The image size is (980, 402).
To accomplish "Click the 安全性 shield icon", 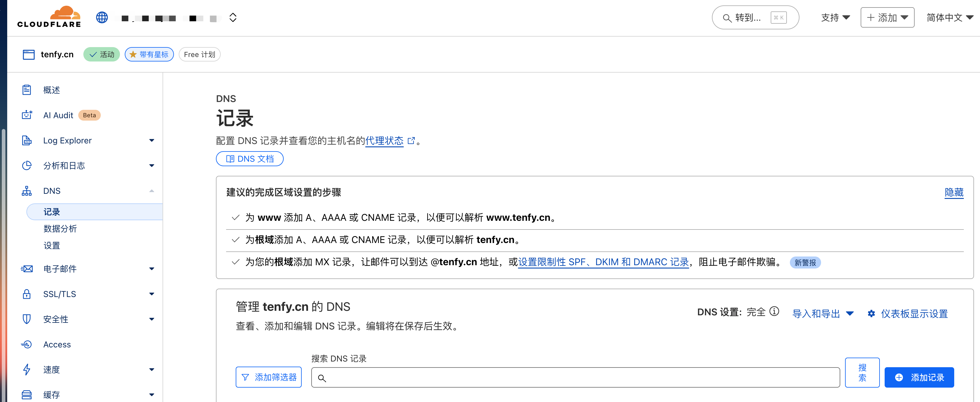I will tap(27, 319).
